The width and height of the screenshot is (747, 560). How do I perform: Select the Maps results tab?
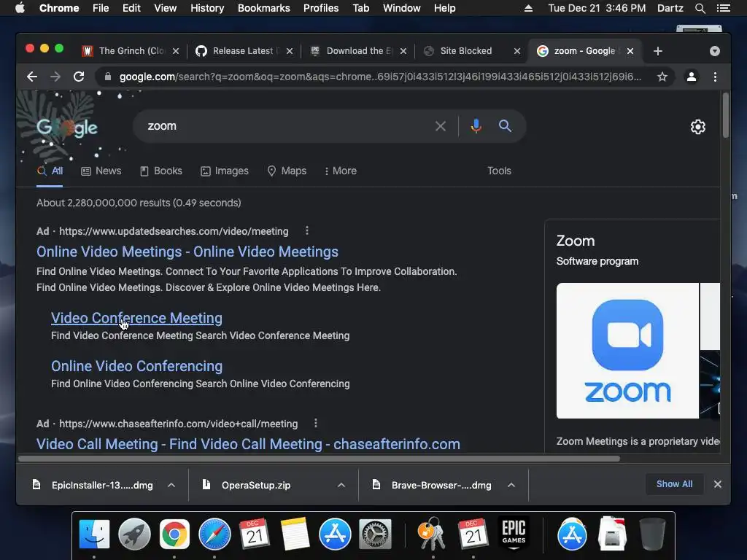(287, 171)
